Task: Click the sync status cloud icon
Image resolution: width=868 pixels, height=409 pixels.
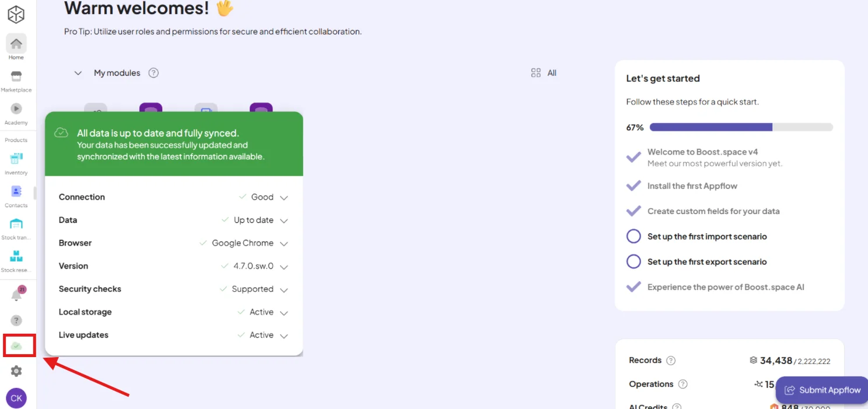Action: 16,346
